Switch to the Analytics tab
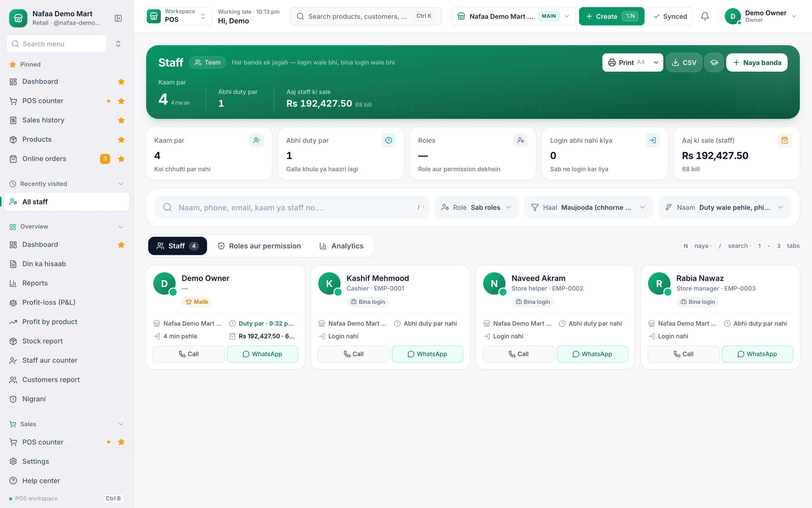Screen dimensions: 812x508 pos(341,246)
